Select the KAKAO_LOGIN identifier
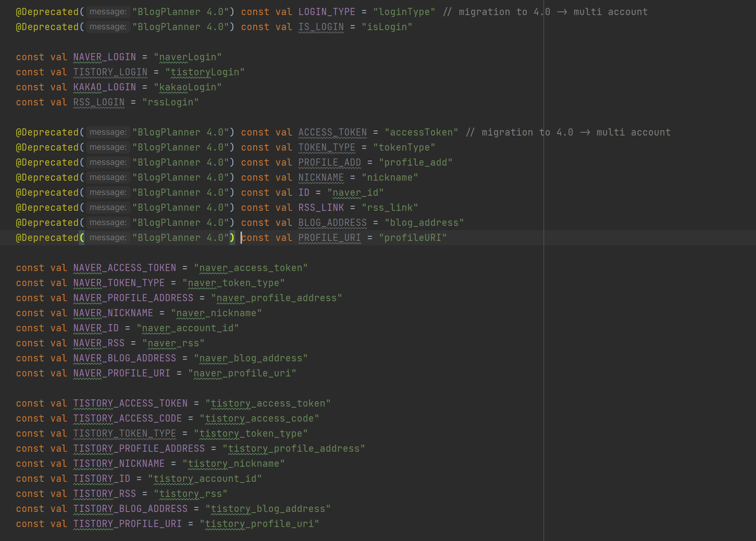This screenshot has width=756, height=541. [104, 87]
